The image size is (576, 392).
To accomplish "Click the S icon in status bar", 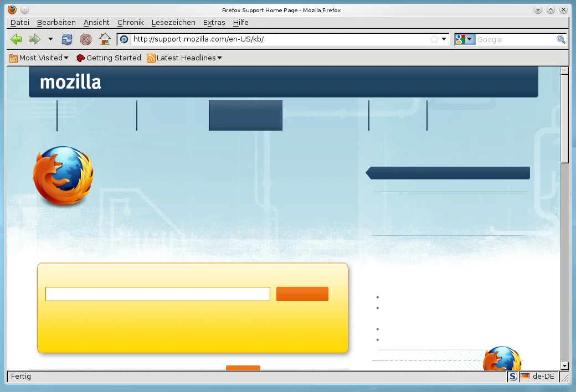I will click(513, 376).
